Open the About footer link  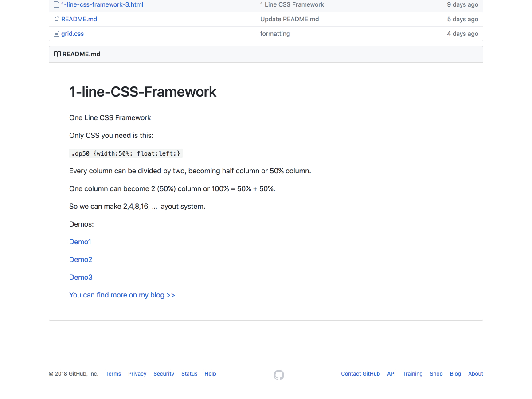point(476,374)
